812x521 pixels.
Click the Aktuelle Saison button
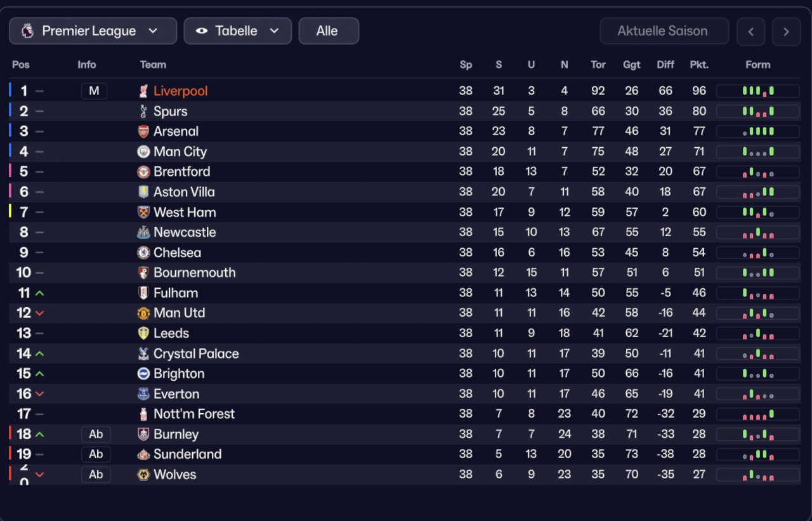[662, 31]
